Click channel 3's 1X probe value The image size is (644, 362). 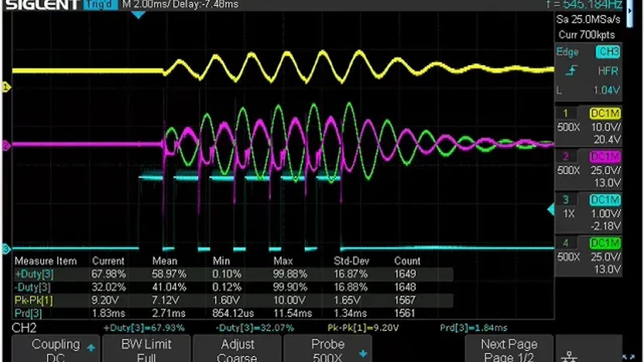pos(569,214)
